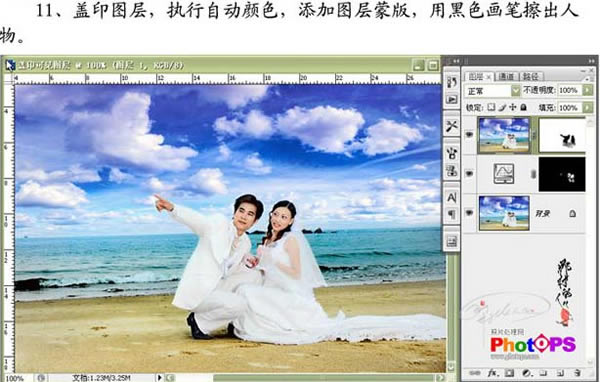The image size is (600, 382).
Task: Expand the fill 100% slider arrow
Action: coord(587,108)
